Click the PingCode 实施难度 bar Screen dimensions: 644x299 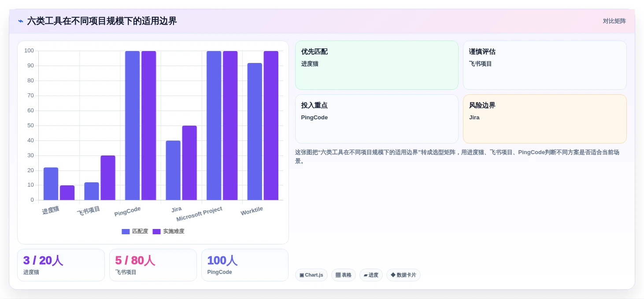[x=149, y=126]
